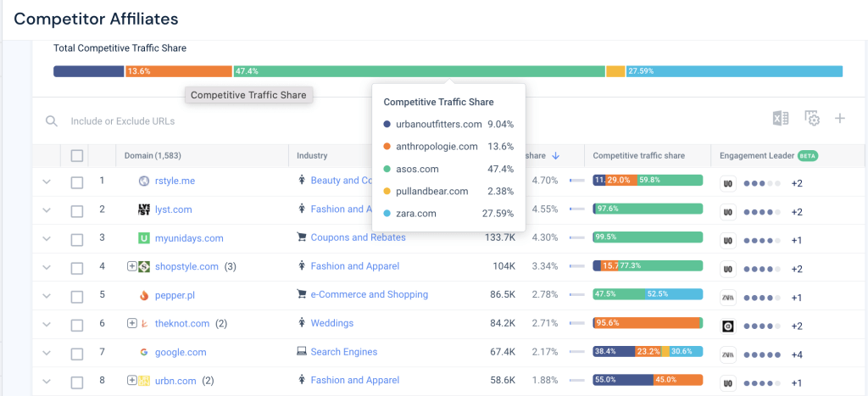Click the Include or Exclude URLs field
Screen dimensions: 868x396
(123, 120)
